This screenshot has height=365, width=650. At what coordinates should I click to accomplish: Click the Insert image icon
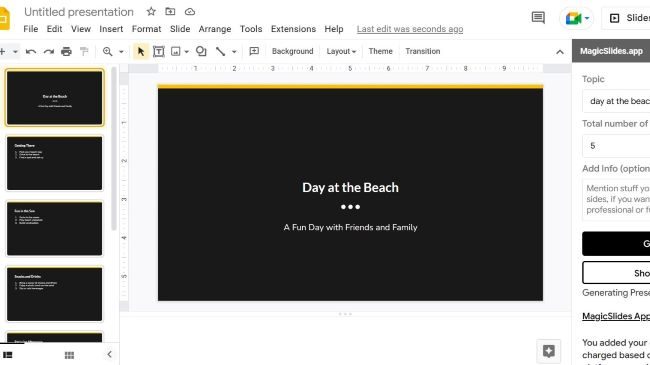[x=176, y=51]
